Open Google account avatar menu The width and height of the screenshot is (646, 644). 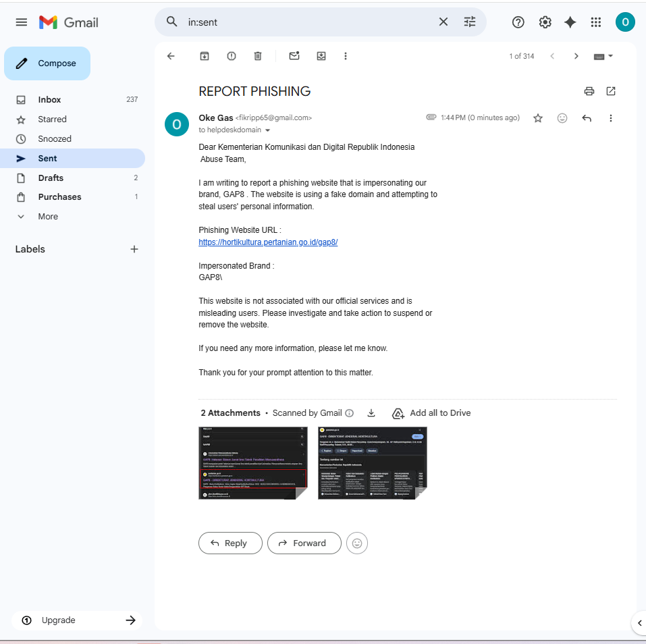pos(625,22)
